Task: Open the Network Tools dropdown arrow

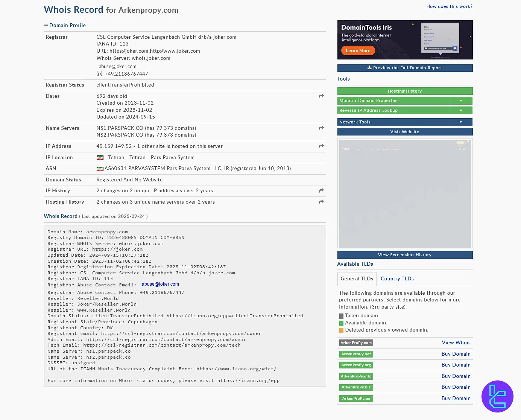Action: point(461,122)
